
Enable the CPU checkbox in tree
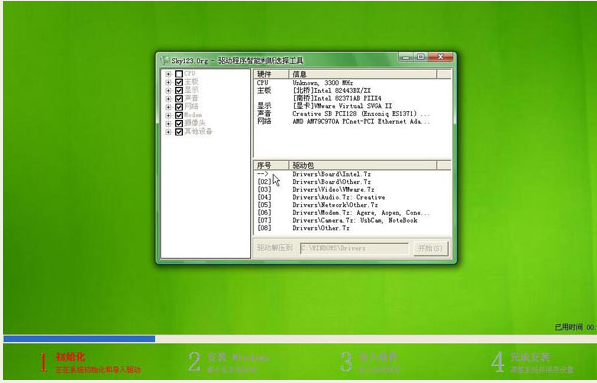179,74
